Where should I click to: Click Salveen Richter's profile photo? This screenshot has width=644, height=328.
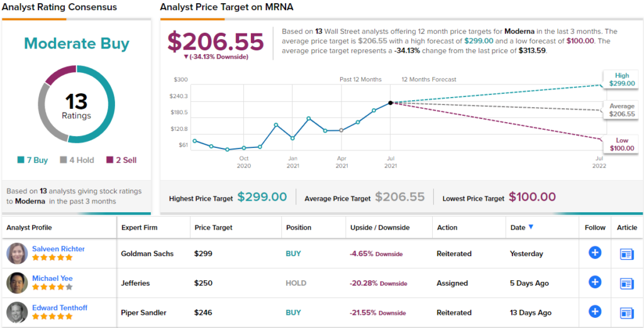17,254
